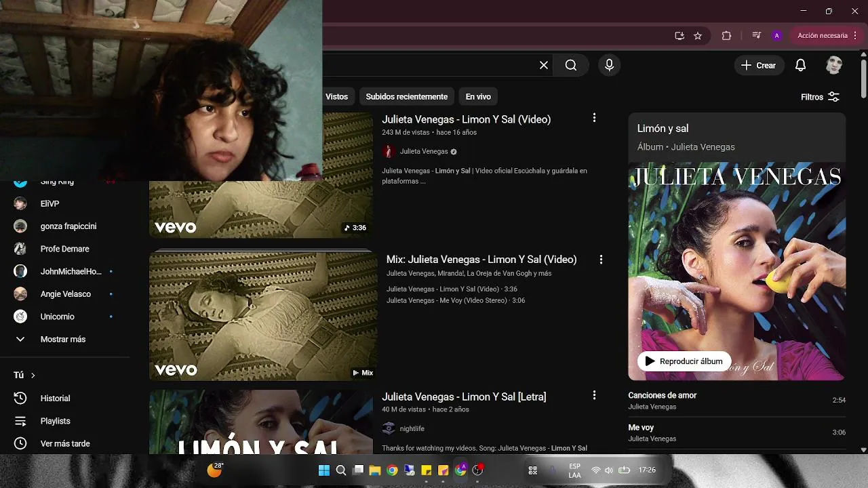Open the Julieta Venegas channel under the first result
The image size is (868, 488).
424,151
